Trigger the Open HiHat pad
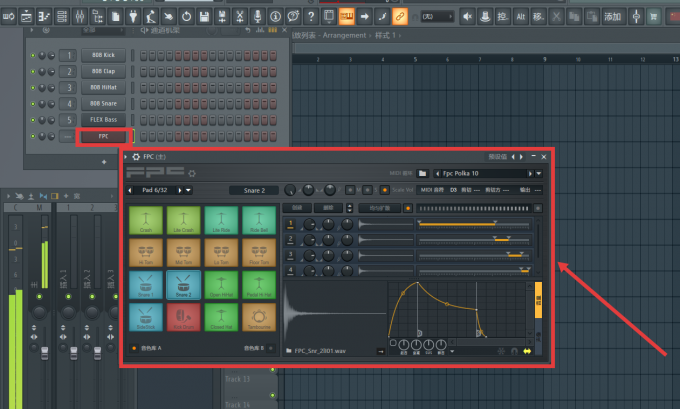Viewport: 680px width, 409px height. 221,285
